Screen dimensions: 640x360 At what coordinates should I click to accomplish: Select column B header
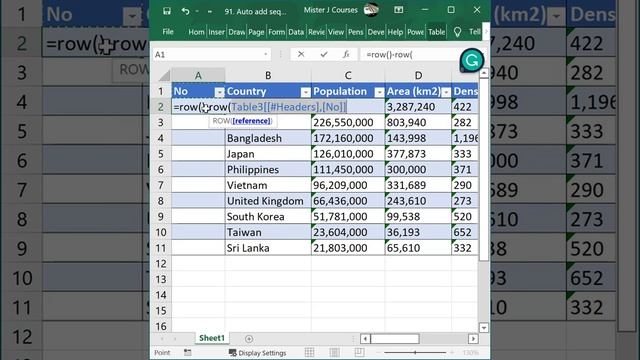tap(268, 75)
